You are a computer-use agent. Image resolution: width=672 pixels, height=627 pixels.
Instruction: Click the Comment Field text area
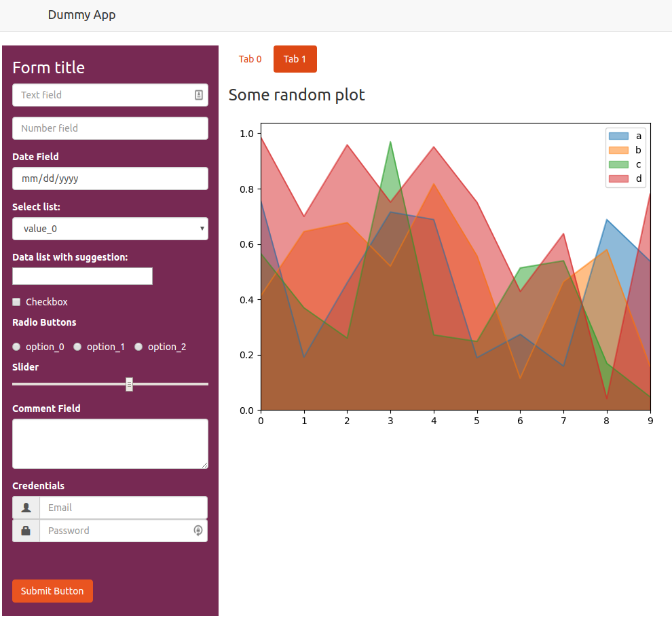110,444
